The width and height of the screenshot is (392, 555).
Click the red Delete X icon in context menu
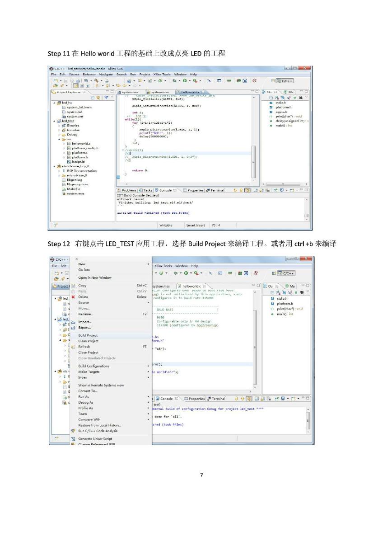73,297
